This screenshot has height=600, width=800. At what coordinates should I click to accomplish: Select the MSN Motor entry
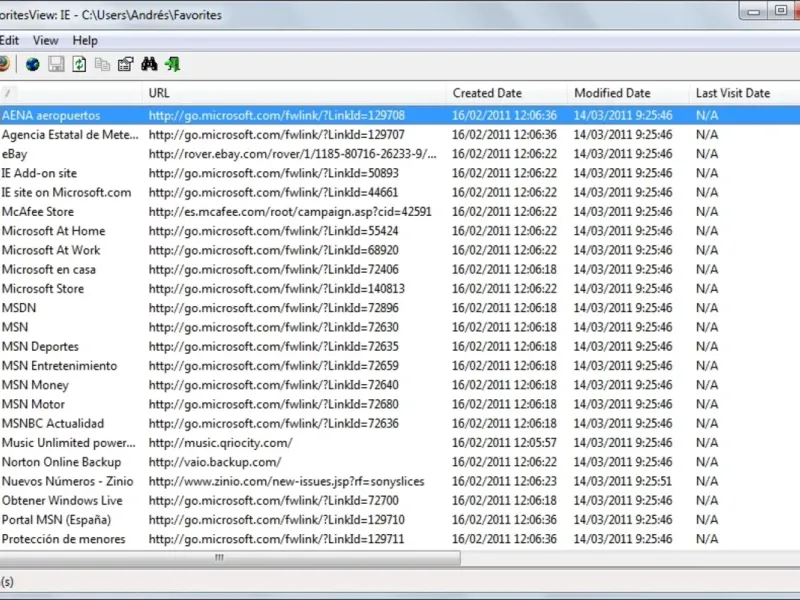click(x=33, y=405)
